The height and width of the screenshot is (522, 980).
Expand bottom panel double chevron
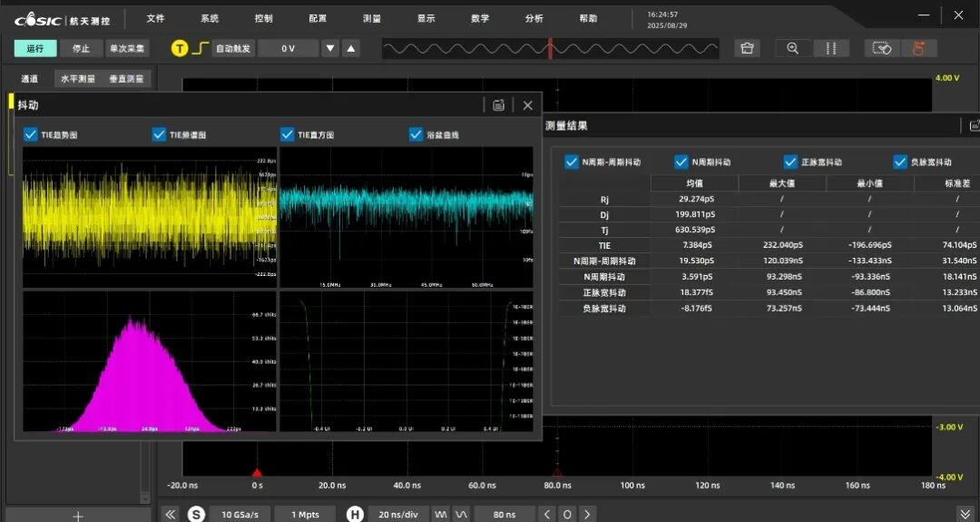click(965, 514)
